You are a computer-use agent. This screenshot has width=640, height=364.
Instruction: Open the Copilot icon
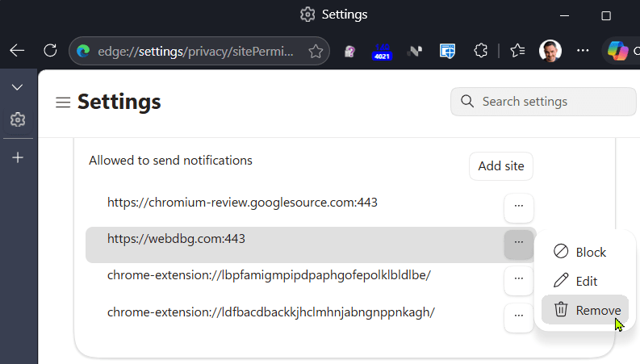coord(617,51)
